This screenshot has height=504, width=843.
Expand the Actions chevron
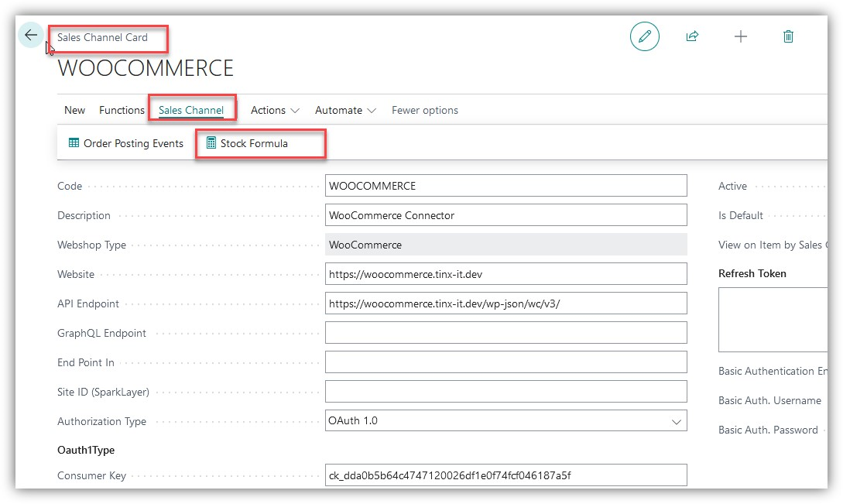(x=295, y=111)
